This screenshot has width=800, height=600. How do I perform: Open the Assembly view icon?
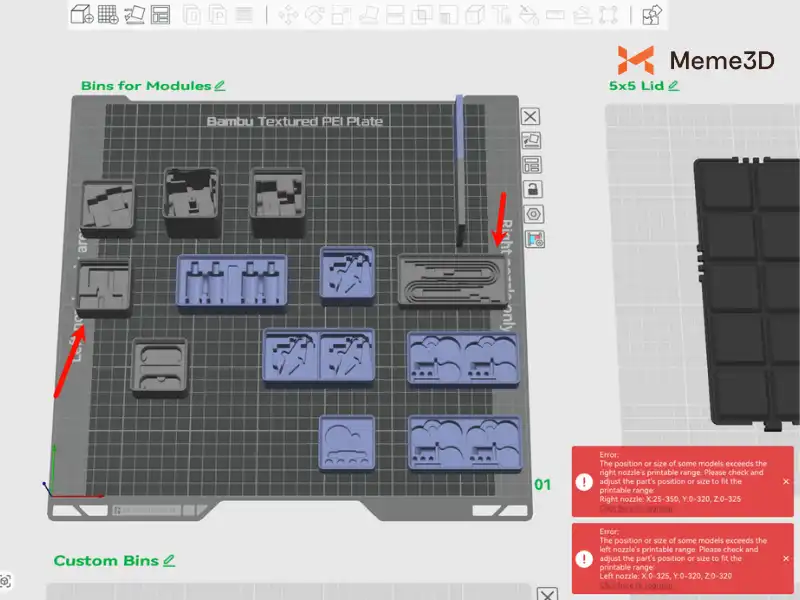[653, 15]
